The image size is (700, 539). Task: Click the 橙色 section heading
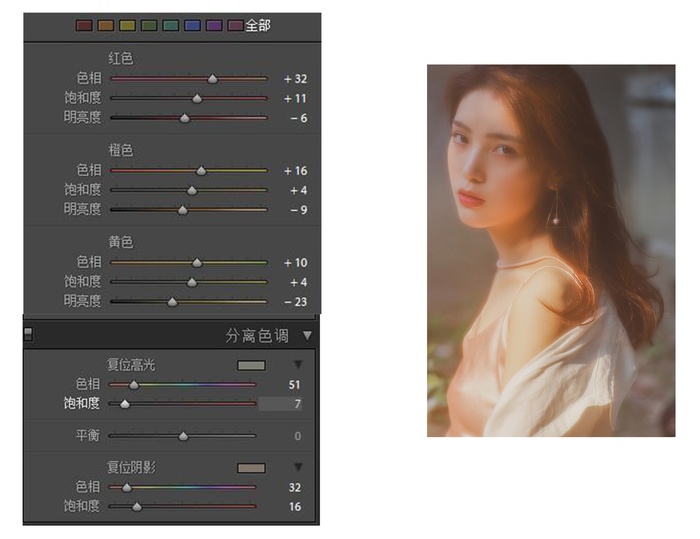(x=121, y=150)
